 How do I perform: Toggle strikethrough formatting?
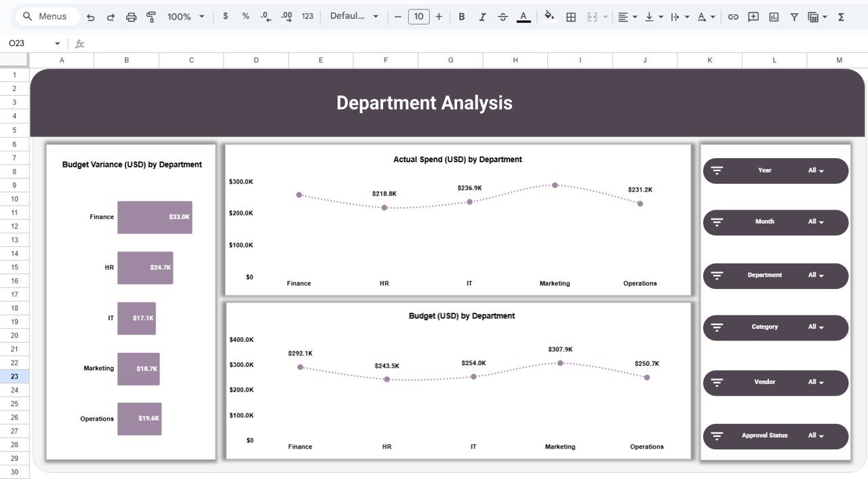pyautogui.click(x=502, y=16)
